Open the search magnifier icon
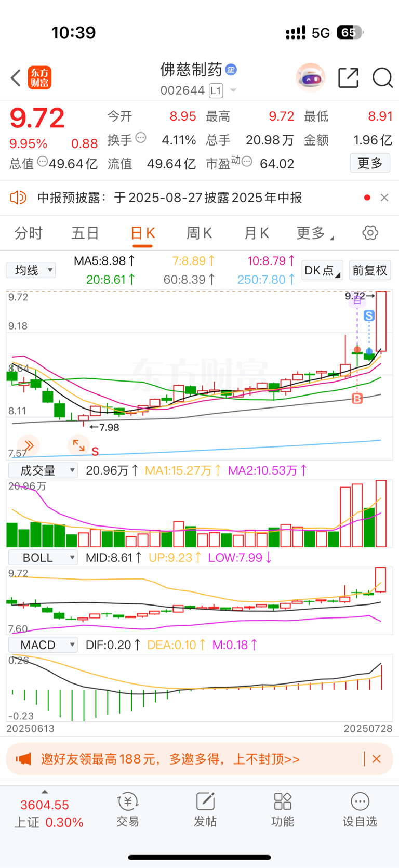This screenshot has width=399, height=868. coord(382,78)
